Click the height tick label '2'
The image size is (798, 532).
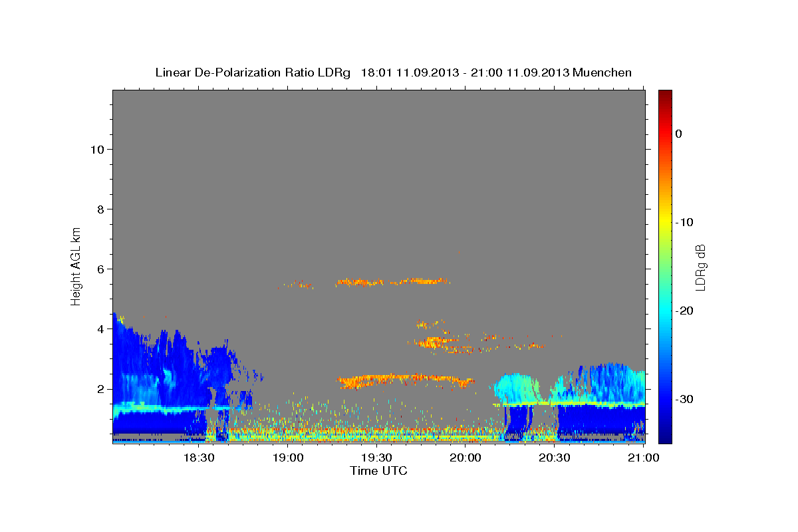point(100,389)
